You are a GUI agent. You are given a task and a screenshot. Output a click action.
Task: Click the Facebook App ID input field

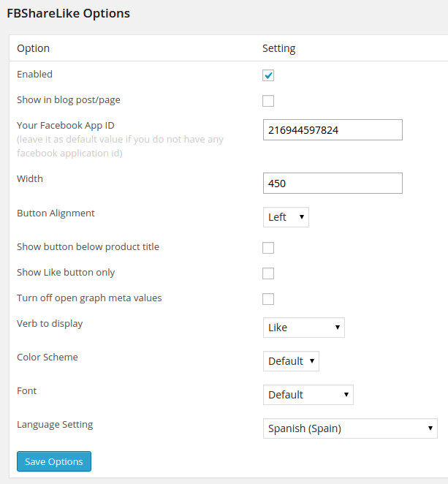pyautogui.click(x=333, y=130)
